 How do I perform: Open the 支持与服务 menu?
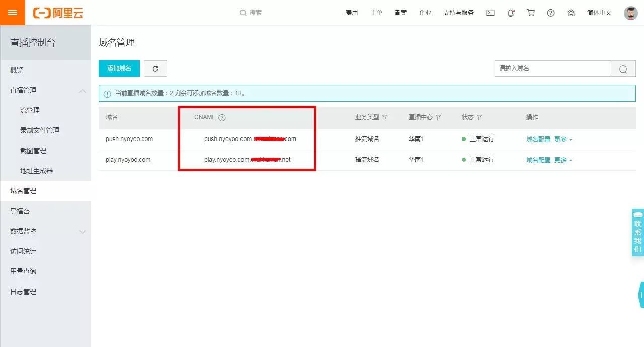pyautogui.click(x=458, y=13)
